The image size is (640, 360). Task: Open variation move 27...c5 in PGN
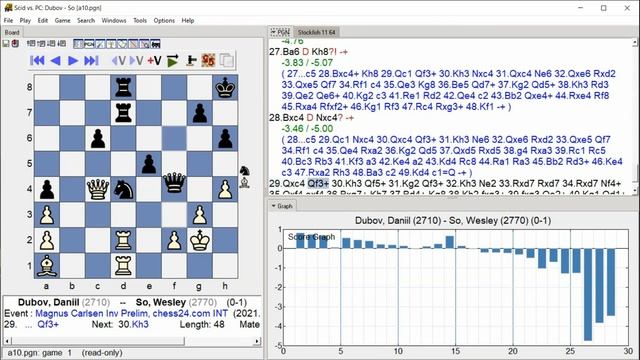301,73
